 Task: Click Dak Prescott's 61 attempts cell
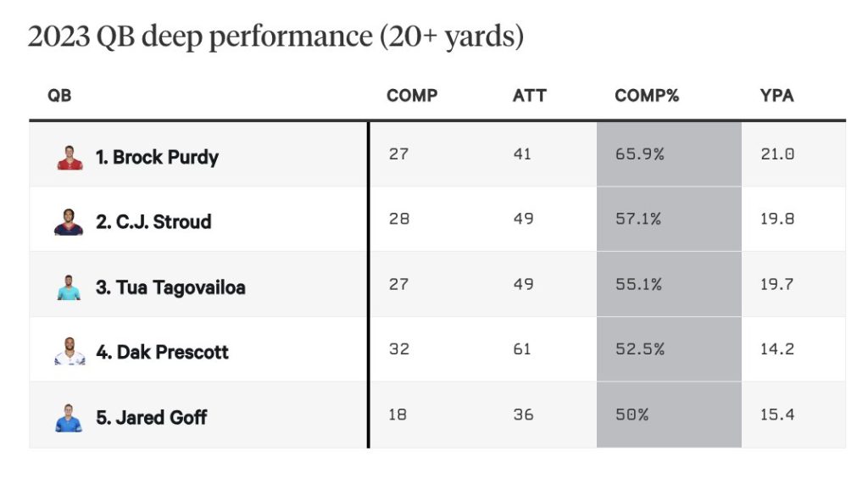tap(522, 348)
